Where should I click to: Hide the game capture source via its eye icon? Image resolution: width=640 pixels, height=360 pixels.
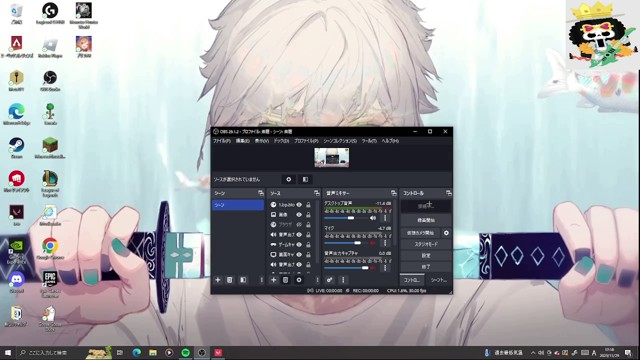pos(299,244)
